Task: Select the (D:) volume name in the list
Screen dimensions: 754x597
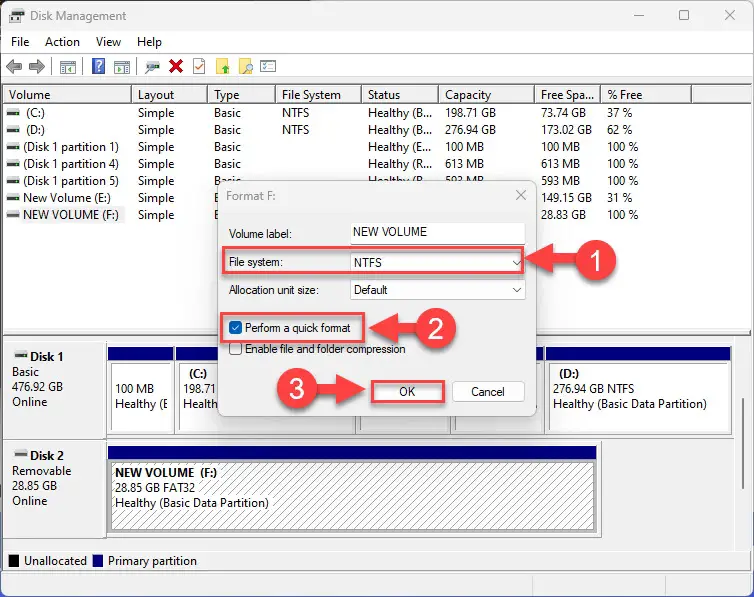Action: [x=35, y=130]
